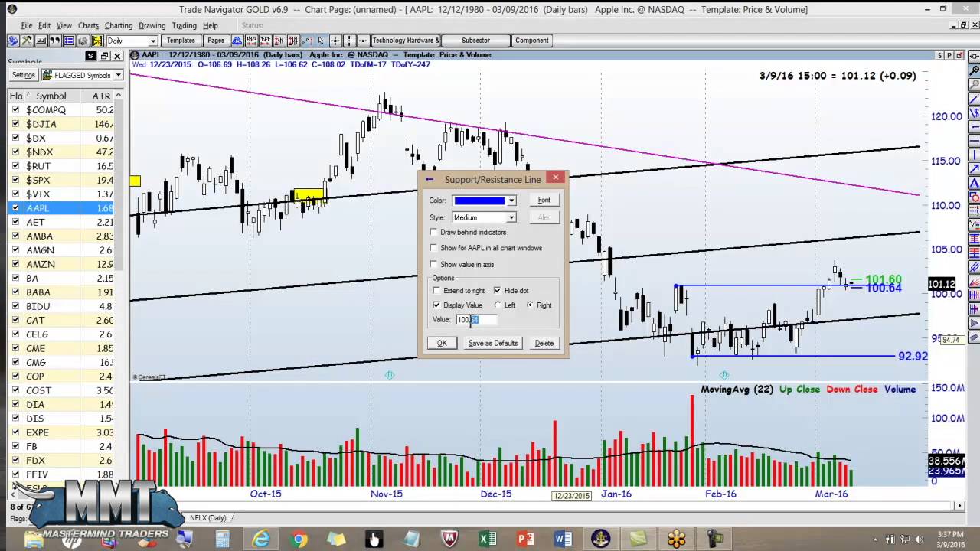Click the chart horizontal scrollbar right arrow
This screenshot has height=551, width=980.
[x=960, y=505]
